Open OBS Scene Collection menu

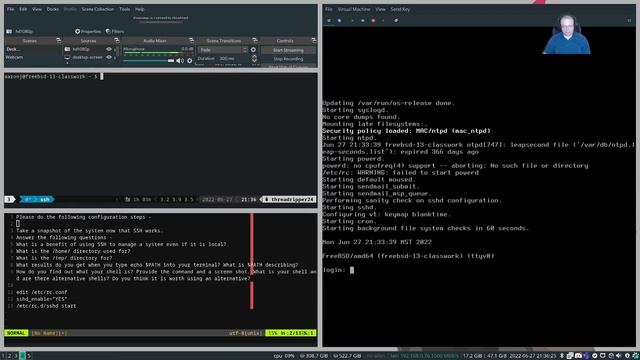[x=98, y=9]
